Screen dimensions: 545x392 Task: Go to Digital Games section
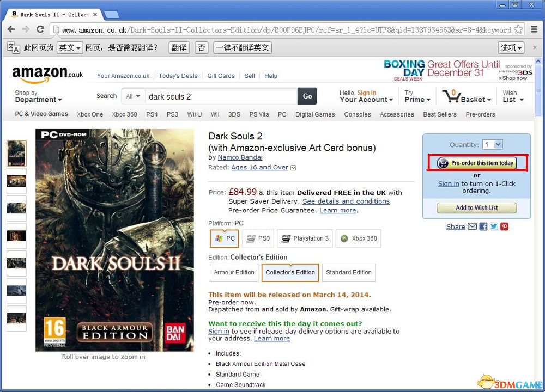(x=315, y=114)
